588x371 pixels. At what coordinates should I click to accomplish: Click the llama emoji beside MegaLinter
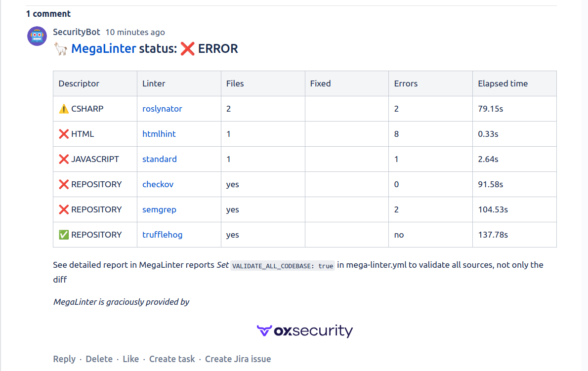pos(60,49)
